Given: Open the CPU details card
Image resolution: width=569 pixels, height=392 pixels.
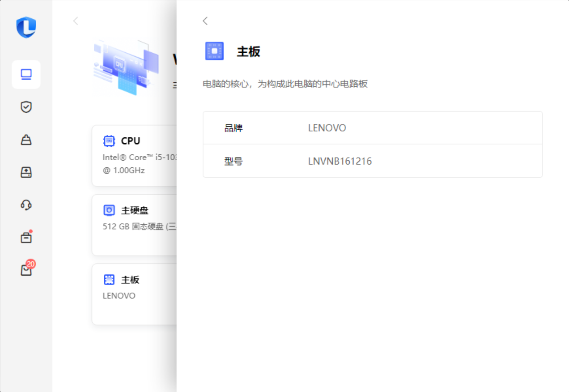Looking at the screenshot, I should tap(135, 156).
